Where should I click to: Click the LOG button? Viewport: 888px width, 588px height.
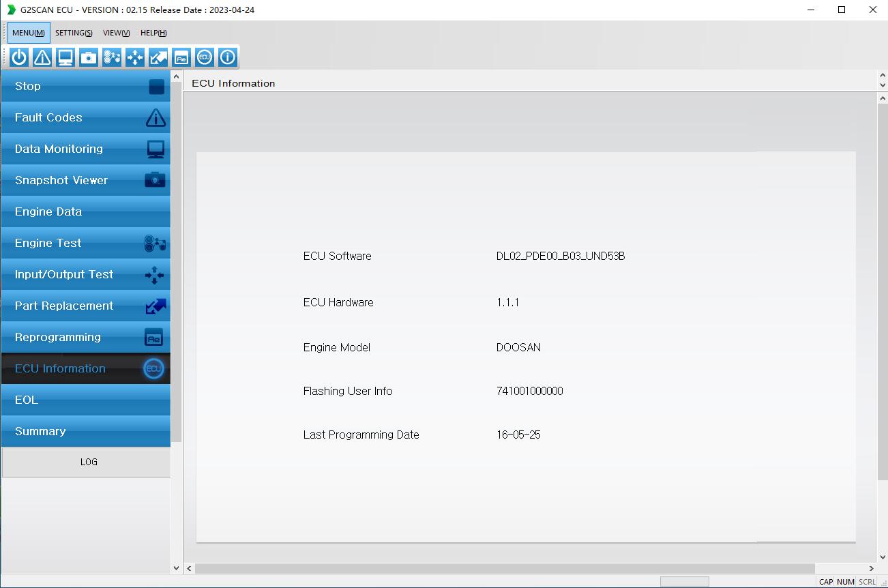tap(86, 462)
